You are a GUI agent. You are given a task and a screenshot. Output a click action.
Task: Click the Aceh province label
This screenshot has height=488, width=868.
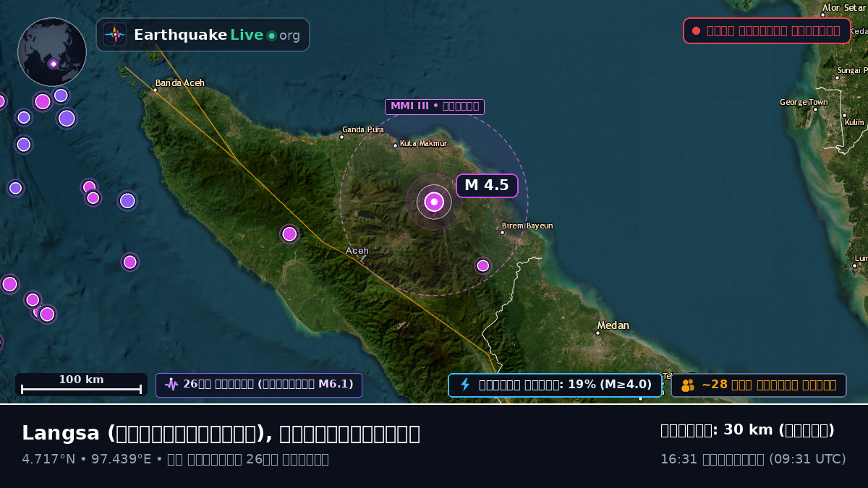357,251
